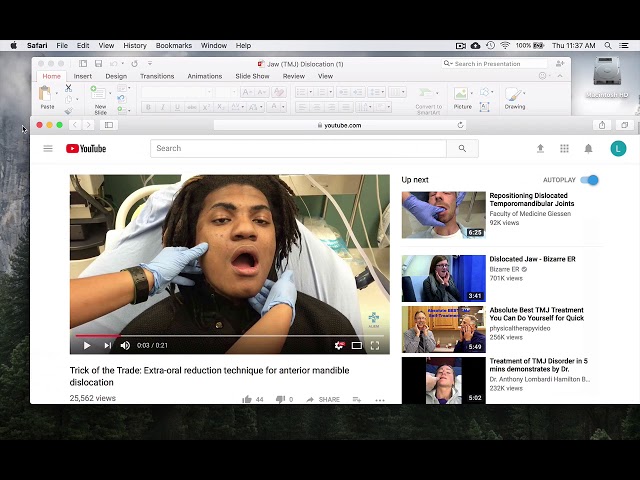Click the YouTube search magnifier button

462,148
